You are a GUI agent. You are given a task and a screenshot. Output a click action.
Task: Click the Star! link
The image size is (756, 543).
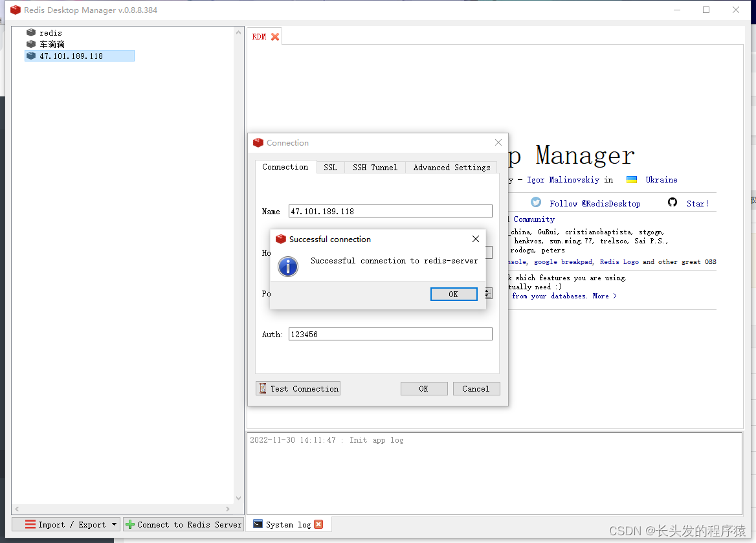(x=697, y=203)
